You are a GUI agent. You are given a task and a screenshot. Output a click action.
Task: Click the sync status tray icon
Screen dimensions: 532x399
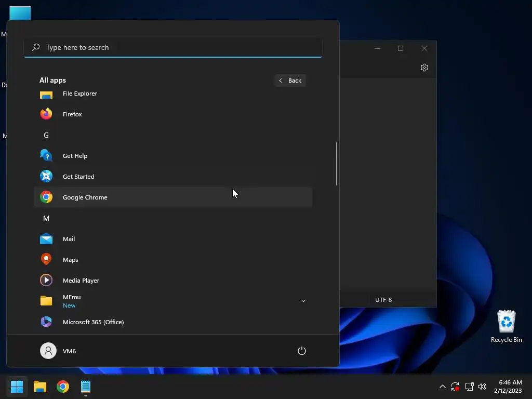click(455, 387)
